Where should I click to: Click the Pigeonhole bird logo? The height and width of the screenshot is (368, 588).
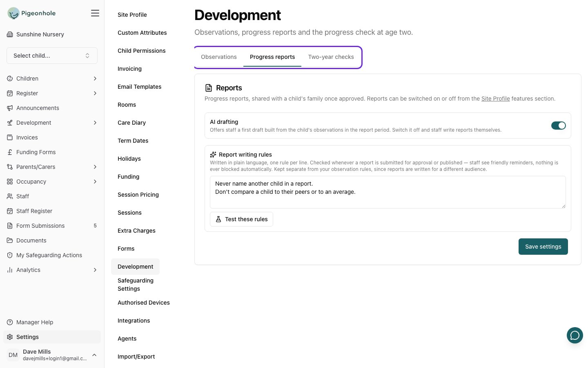pos(13,13)
